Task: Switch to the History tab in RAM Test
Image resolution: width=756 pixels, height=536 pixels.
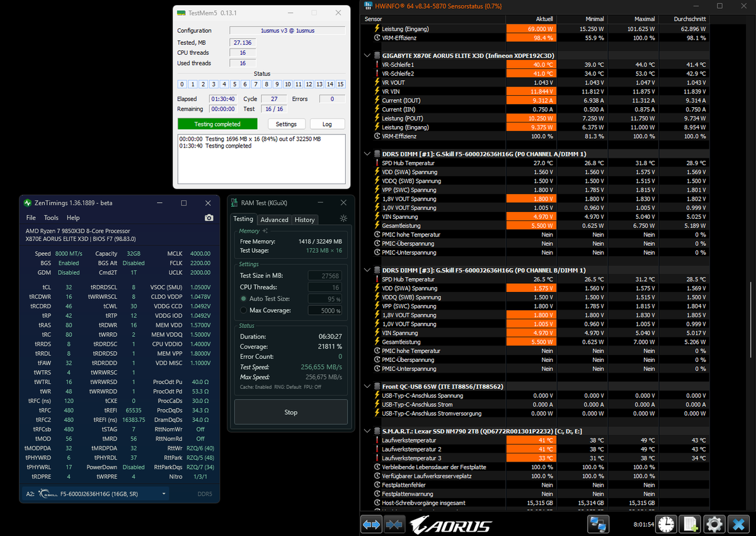Action: 305,219
